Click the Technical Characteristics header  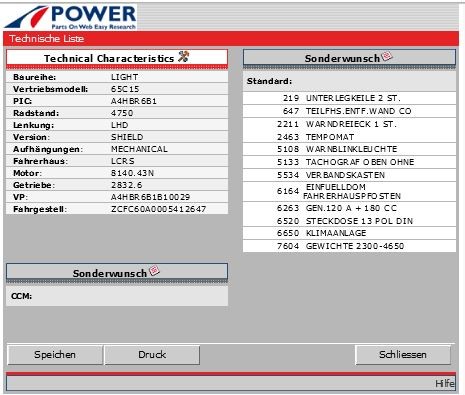coord(117,58)
